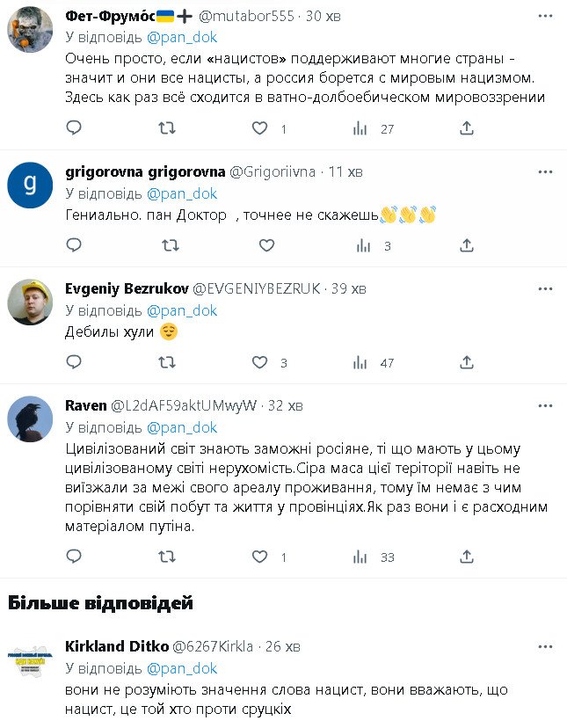The width and height of the screenshot is (567, 728).
Task: Like Фет-Фрумос's tweet with heart
Action: (259, 128)
